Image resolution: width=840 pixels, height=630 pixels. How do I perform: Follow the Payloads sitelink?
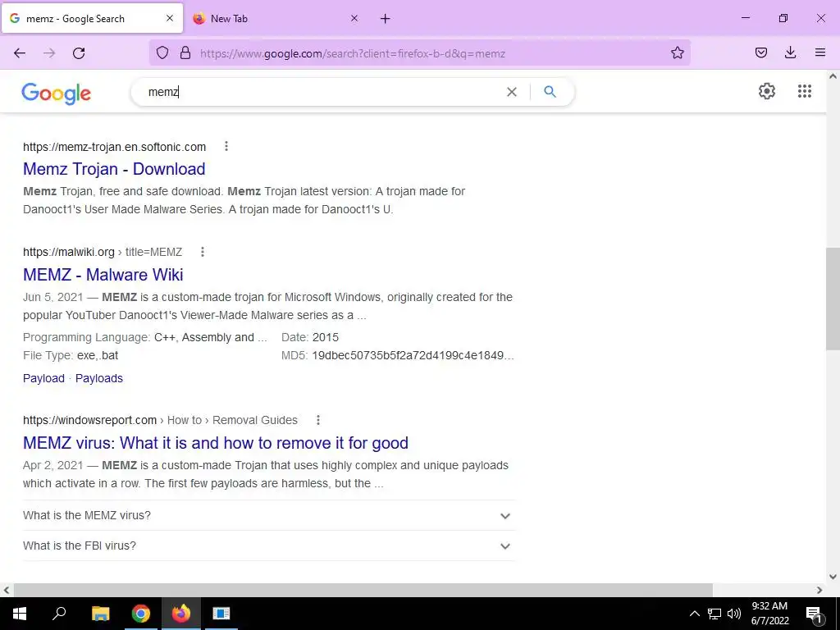99,378
